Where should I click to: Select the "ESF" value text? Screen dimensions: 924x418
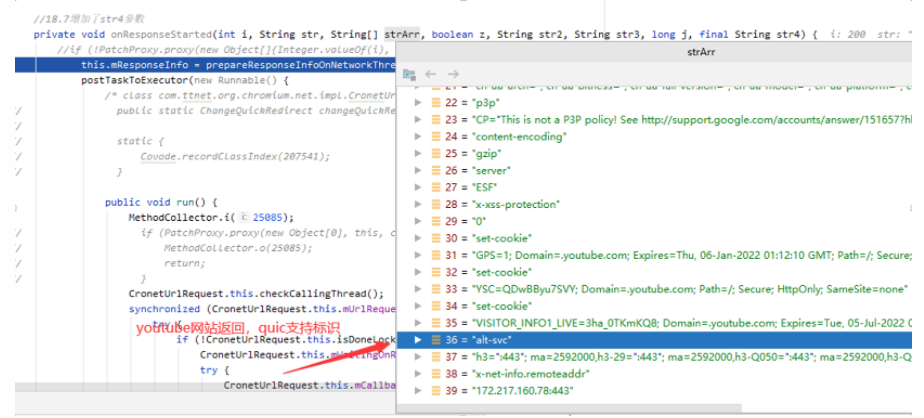[x=485, y=187]
